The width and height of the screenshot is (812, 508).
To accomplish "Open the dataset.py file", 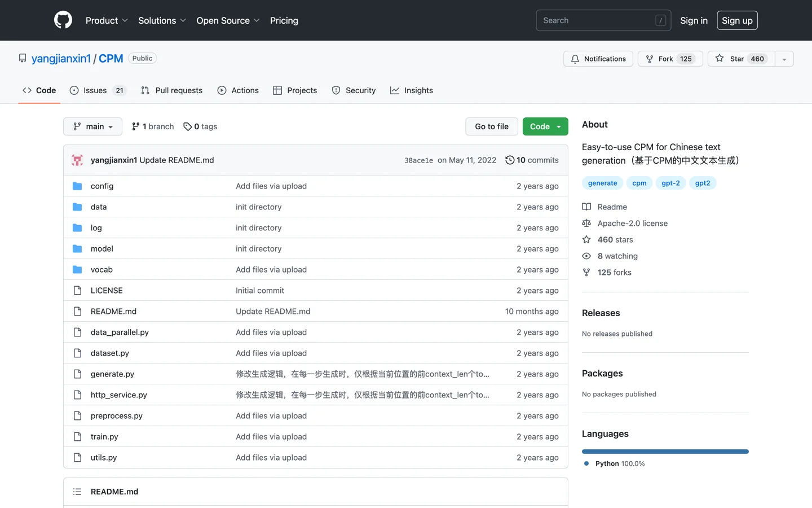I will tap(109, 353).
